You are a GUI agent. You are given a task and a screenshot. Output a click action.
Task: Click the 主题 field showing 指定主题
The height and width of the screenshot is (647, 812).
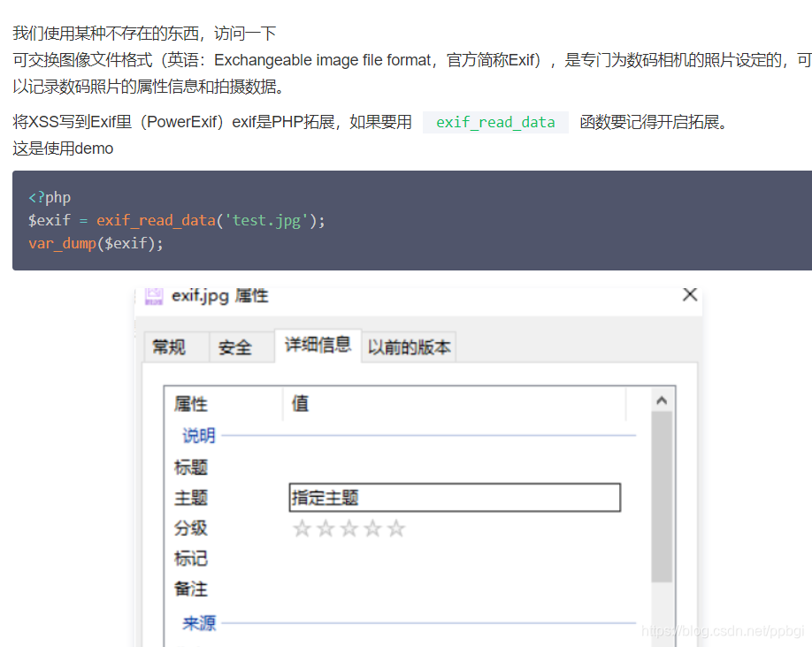point(453,497)
